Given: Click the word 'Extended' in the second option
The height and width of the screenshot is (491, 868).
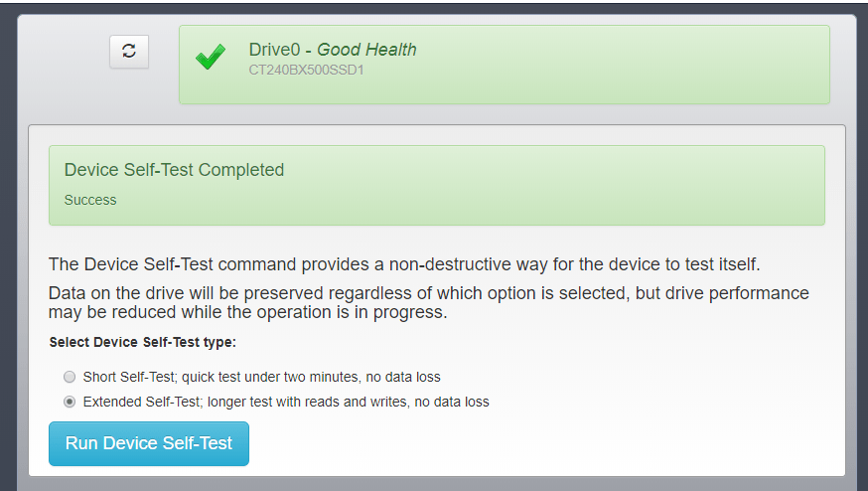Looking at the screenshot, I should click(112, 403).
